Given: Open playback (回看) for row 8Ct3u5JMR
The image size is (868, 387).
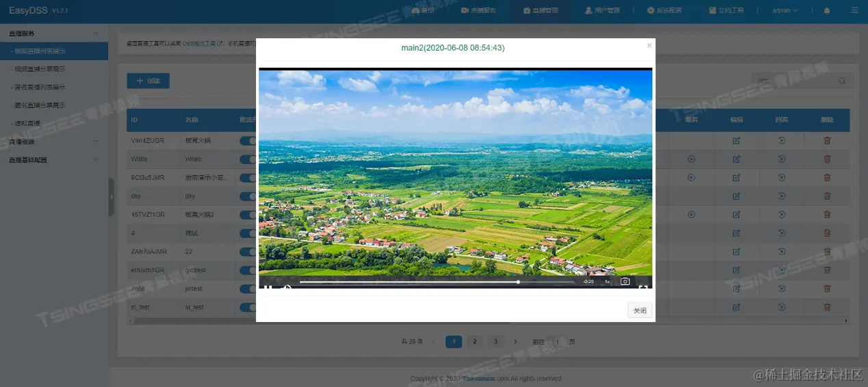Looking at the screenshot, I should coord(782,177).
